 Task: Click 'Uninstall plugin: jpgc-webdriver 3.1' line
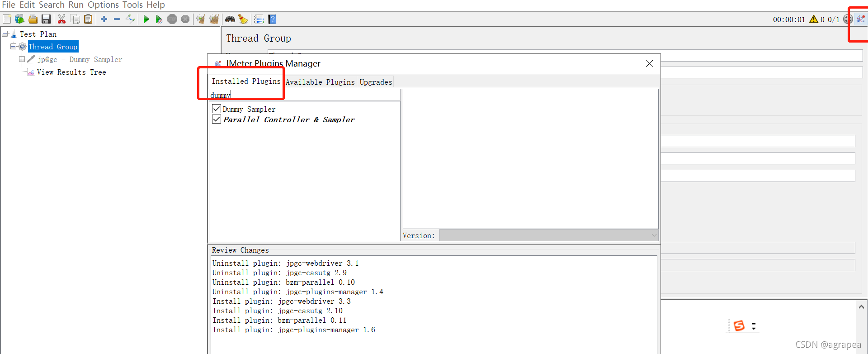285,263
